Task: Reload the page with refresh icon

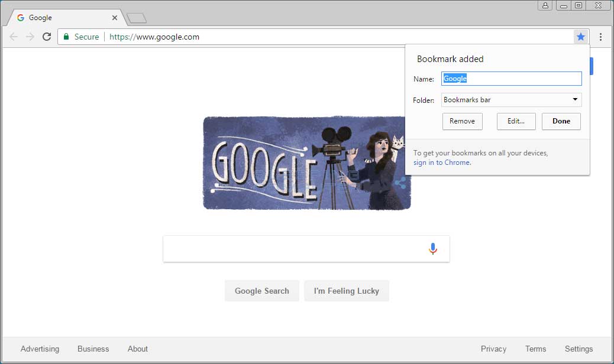Action: tap(47, 37)
